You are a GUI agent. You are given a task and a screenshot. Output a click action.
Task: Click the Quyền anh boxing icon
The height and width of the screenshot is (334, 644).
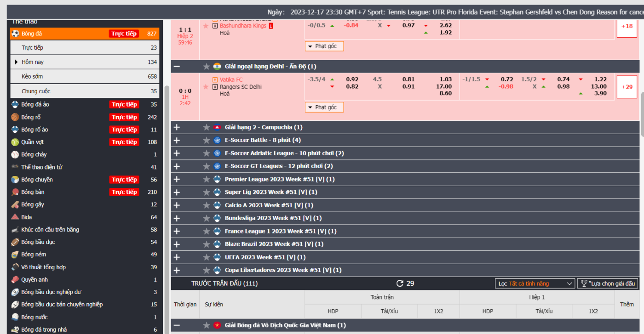click(x=15, y=279)
